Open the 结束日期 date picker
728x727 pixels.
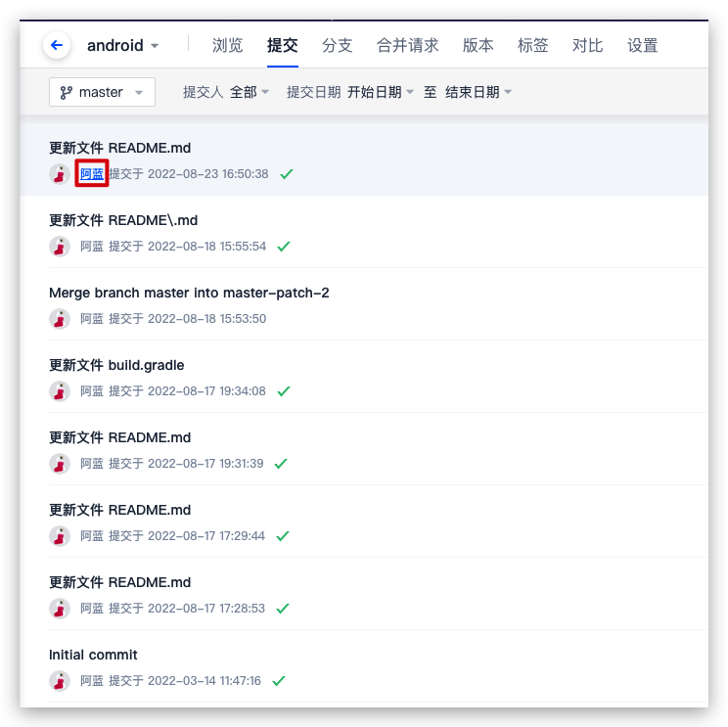coord(478,92)
